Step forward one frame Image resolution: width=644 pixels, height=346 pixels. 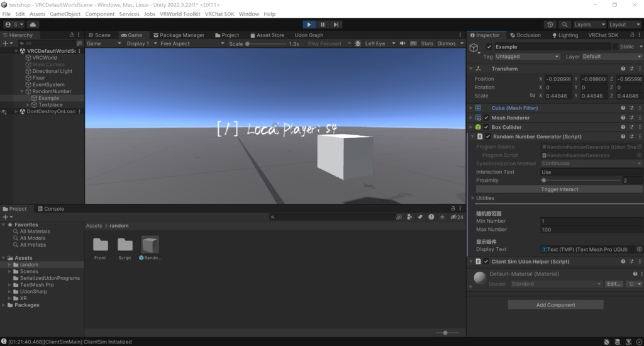point(336,25)
